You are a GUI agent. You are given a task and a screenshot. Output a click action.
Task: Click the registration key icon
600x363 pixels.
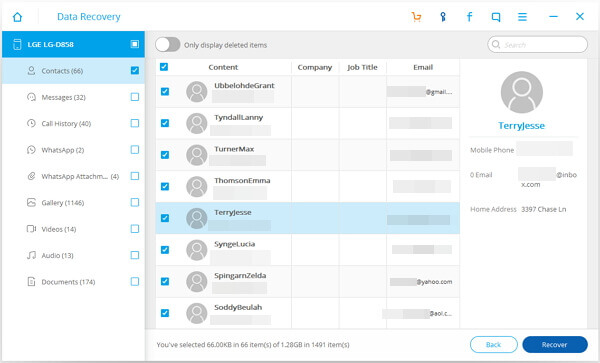click(443, 17)
